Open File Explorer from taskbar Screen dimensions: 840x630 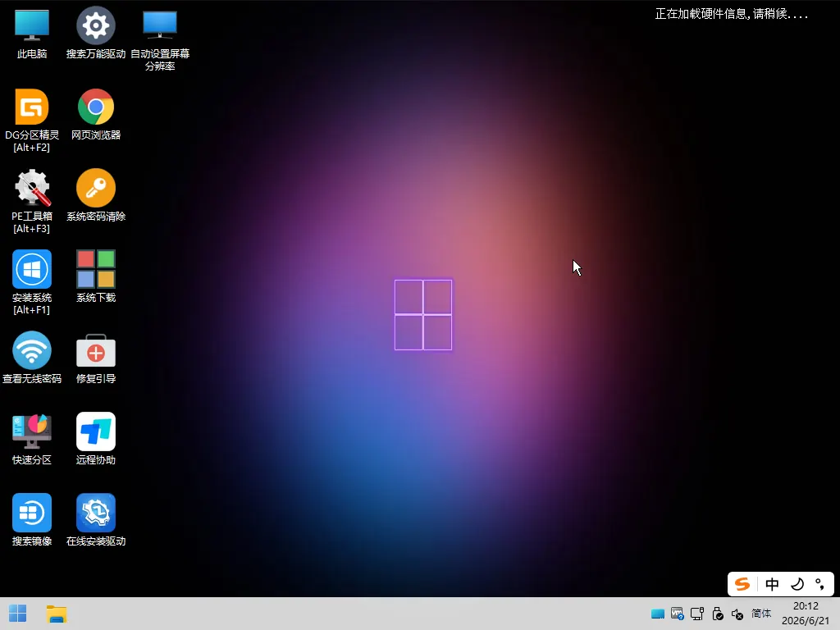tap(57, 614)
